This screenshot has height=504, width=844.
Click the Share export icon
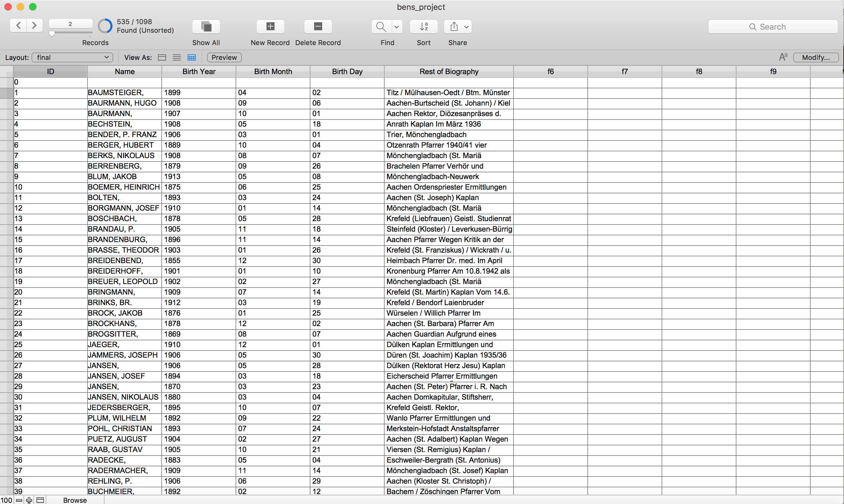(454, 27)
